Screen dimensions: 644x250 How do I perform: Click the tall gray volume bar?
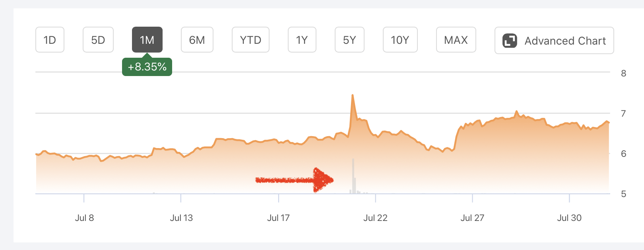tap(353, 176)
